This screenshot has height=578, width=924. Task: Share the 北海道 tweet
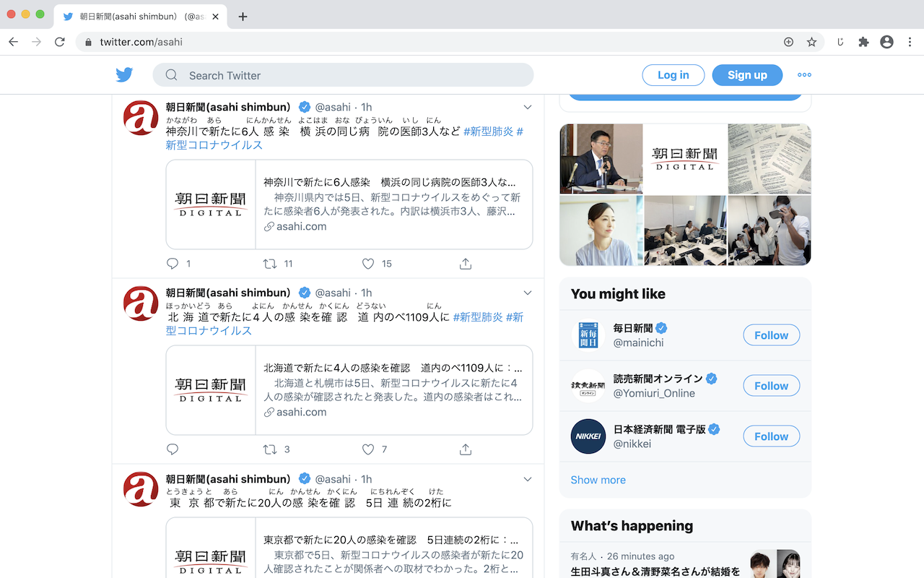click(466, 449)
